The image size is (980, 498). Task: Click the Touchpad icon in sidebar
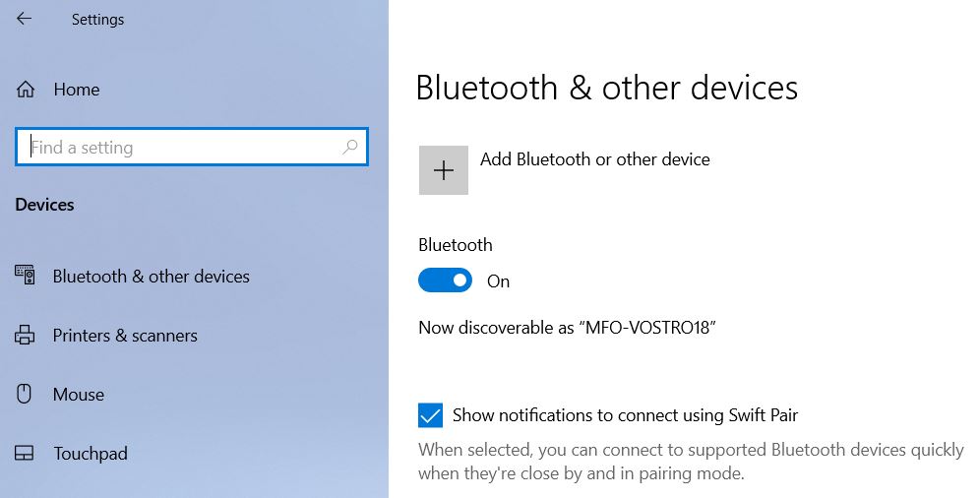click(26, 454)
